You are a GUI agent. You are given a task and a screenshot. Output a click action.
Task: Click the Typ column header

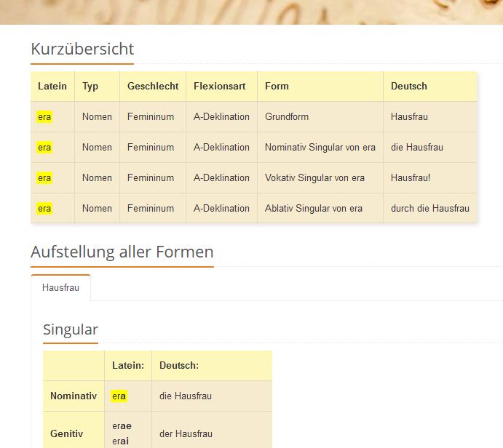[90, 86]
